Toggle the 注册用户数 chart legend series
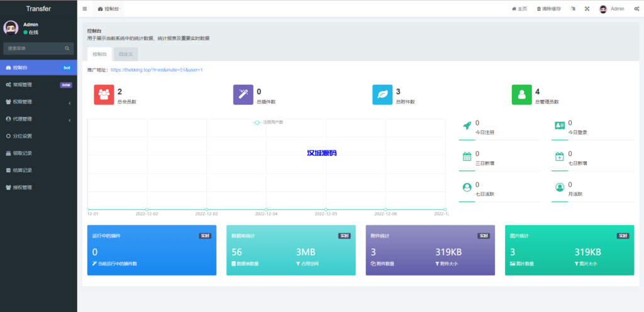 click(269, 122)
